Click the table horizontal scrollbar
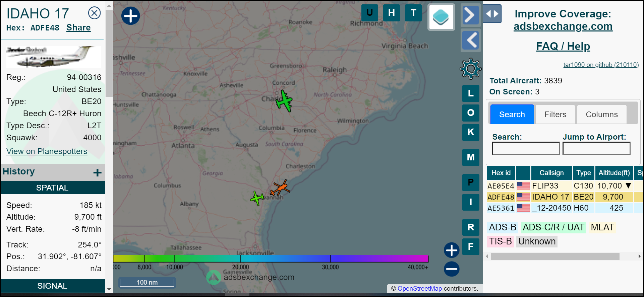Screen dimensions: 644x297 tap(555, 256)
